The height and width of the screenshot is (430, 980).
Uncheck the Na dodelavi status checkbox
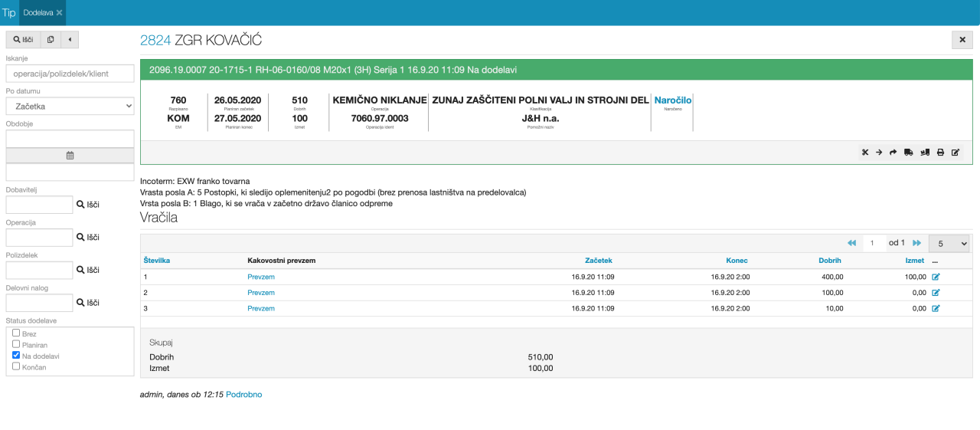point(16,356)
